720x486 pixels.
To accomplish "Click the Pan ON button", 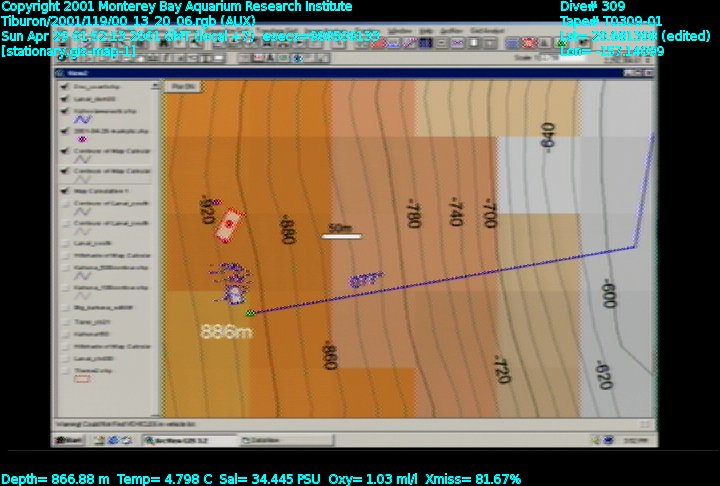I will coord(183,87).
